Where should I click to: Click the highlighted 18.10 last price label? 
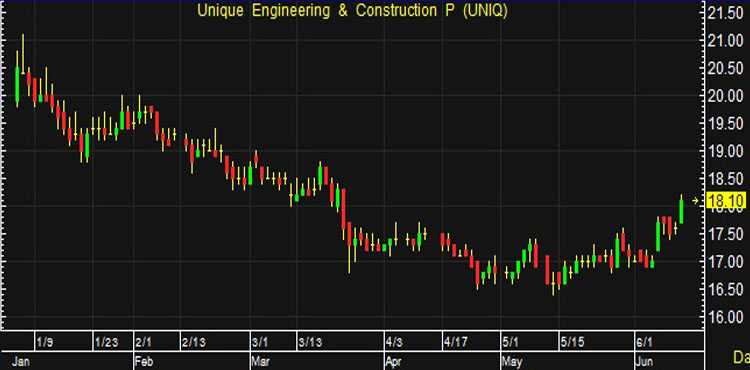point(726,201)
